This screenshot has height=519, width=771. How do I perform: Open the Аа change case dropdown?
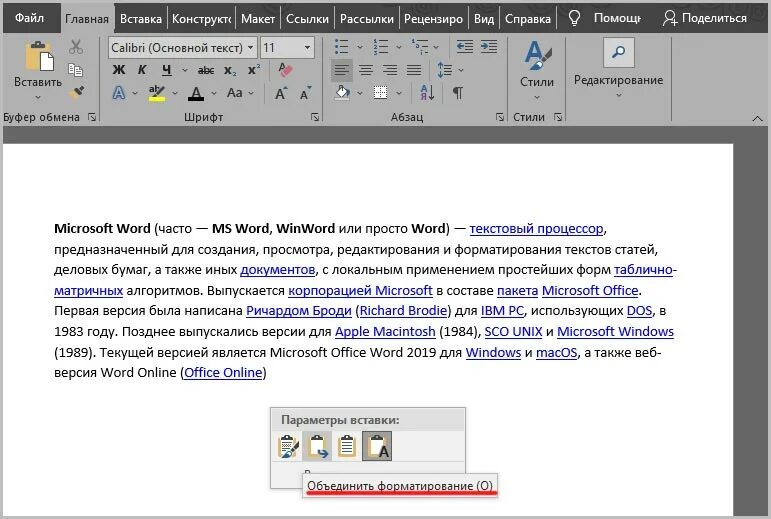point(240,93)
